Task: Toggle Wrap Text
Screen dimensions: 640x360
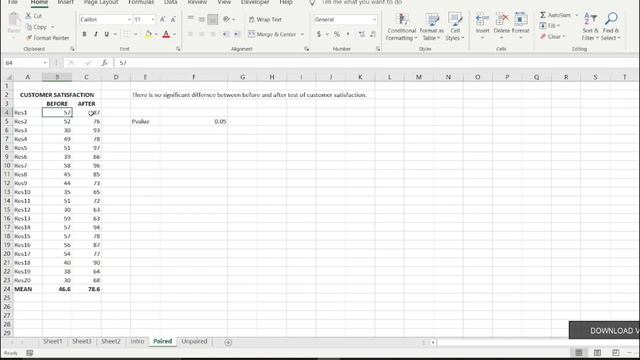Action: tap(265, 19)
